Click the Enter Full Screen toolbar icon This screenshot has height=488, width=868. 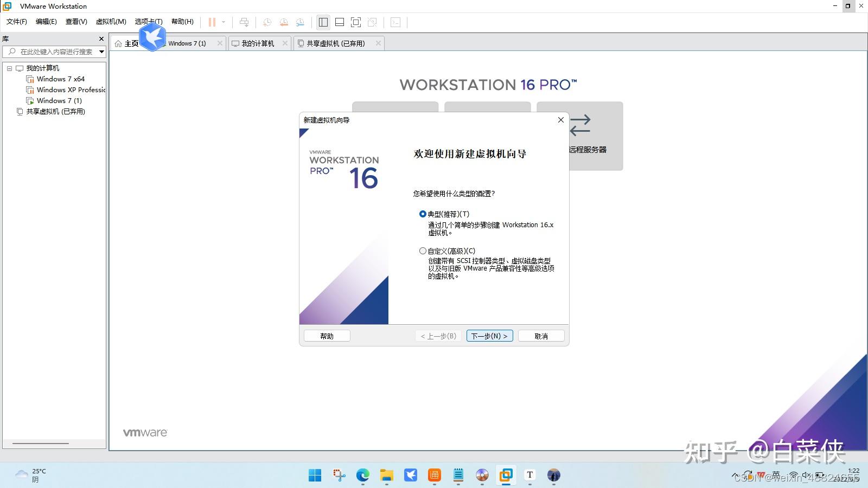355,22
